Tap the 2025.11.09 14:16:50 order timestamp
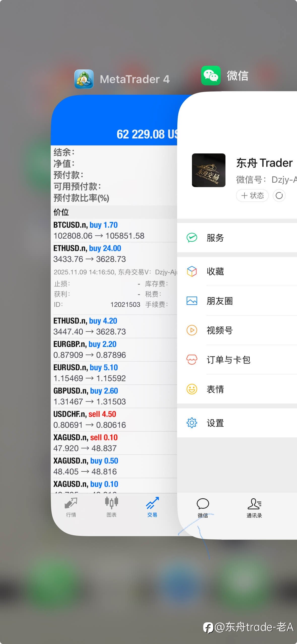297x644 pixels. pyautogui.click(x=84, y=272)
